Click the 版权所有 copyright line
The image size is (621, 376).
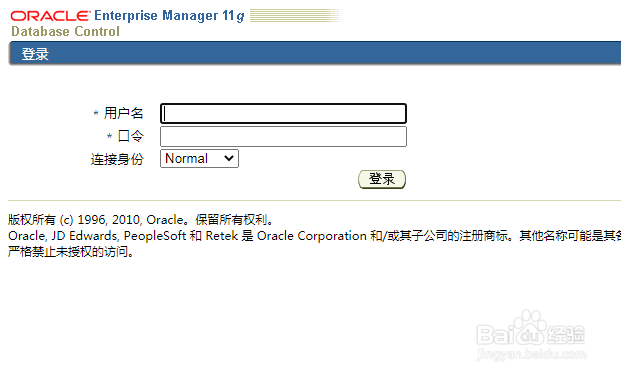point(141,219)
